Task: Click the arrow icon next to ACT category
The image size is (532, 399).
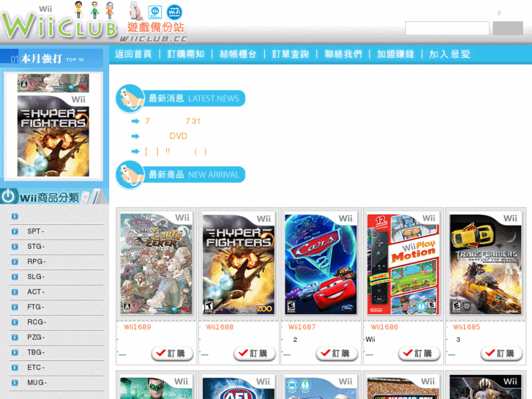Action: 15,292
